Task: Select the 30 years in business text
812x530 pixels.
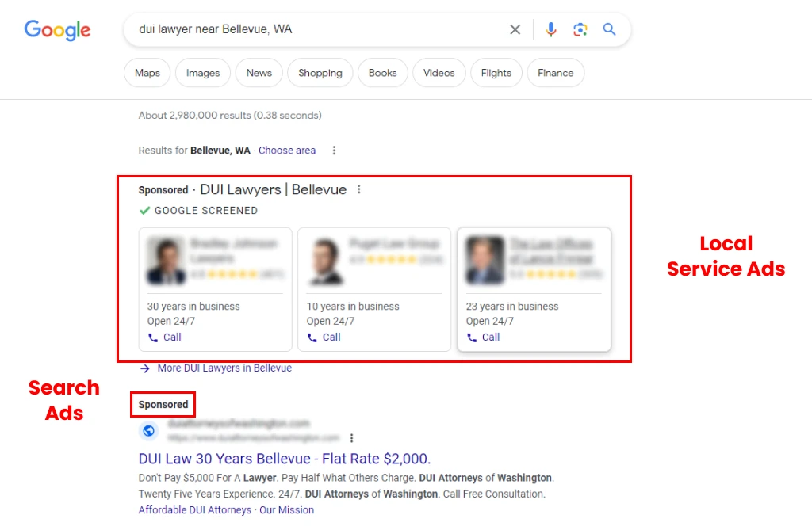Action: click(193, 307)
